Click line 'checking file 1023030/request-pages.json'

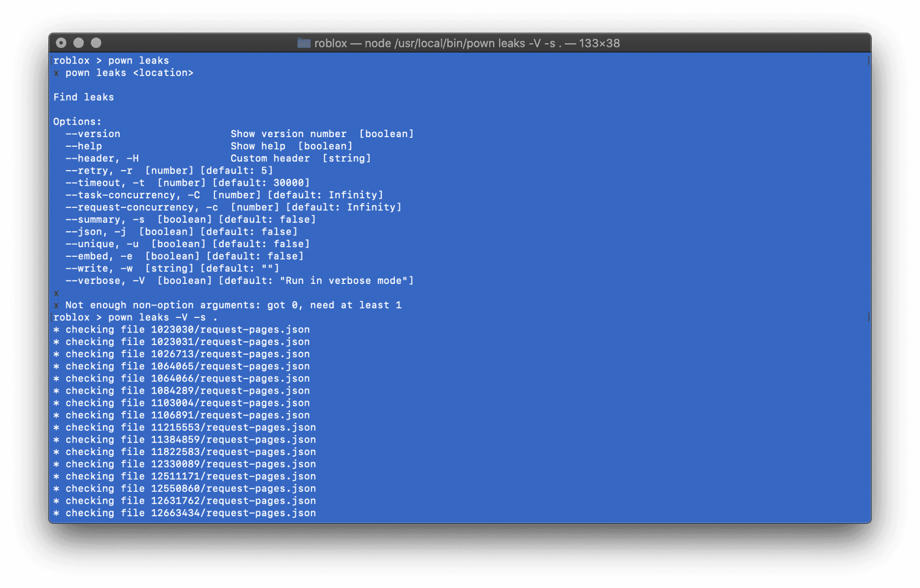tap(181, 329)
